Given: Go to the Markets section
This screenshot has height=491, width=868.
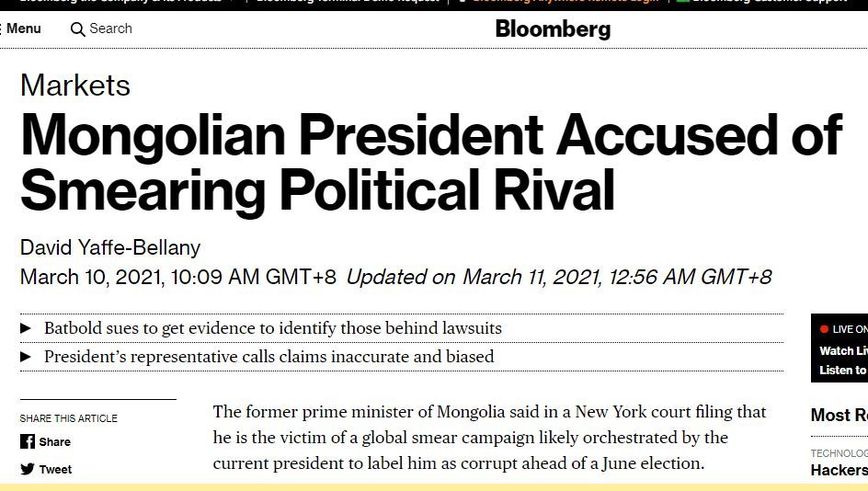Looking at the screenshot, I should coord(75,86).
